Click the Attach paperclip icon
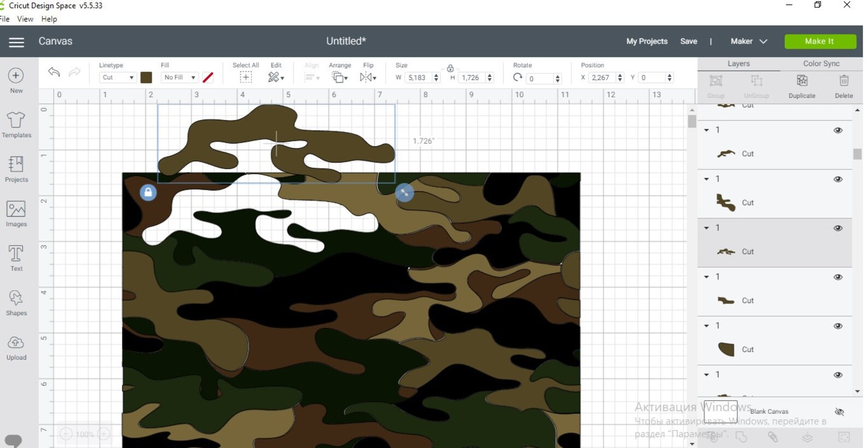The image size is (868, 448). coord(772,437)
